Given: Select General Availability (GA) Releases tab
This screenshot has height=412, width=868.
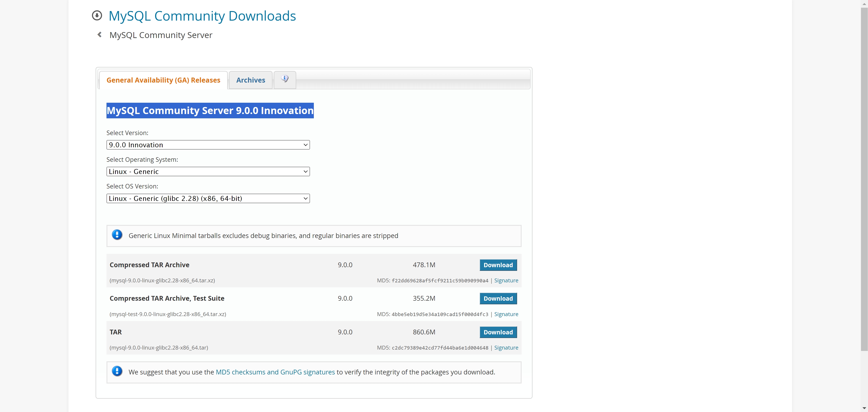Looking at the screenshot, I should (163, 80).
